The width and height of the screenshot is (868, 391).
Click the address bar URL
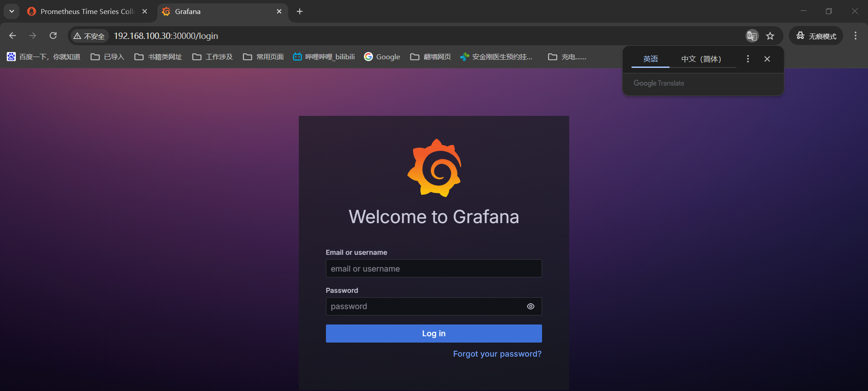[x=166, y=36]
